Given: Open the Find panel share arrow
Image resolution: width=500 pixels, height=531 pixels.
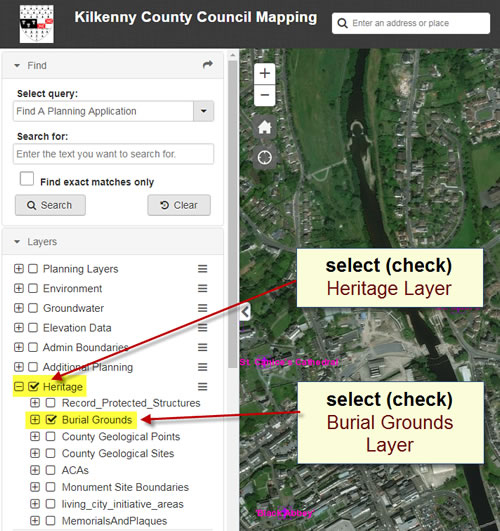Looking at the screenshot, I should point(208,64).
